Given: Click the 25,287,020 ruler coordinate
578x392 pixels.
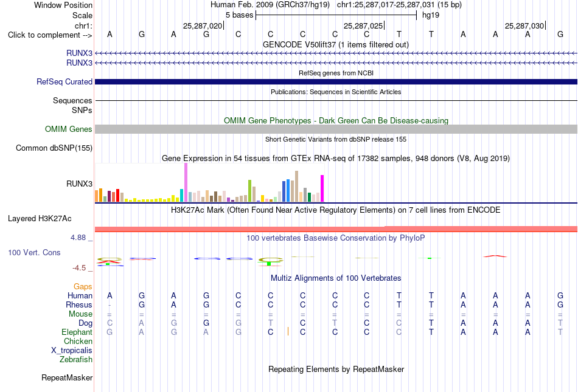Looking at the screenshot, I should pyautogui.click(x=203, y=26).
